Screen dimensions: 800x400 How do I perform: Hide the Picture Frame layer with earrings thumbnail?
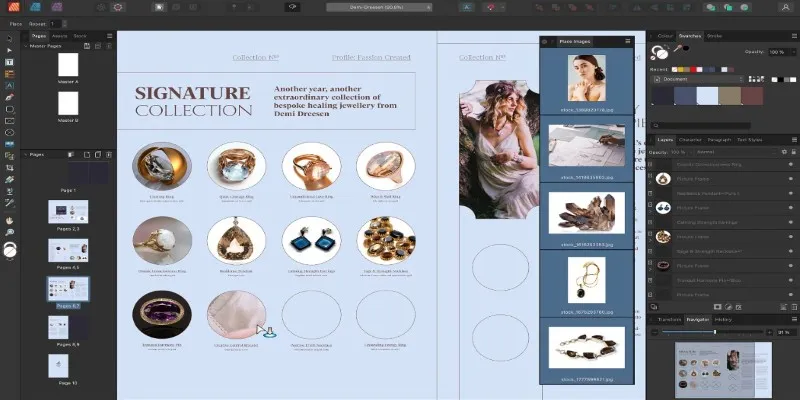click(791, 208)
